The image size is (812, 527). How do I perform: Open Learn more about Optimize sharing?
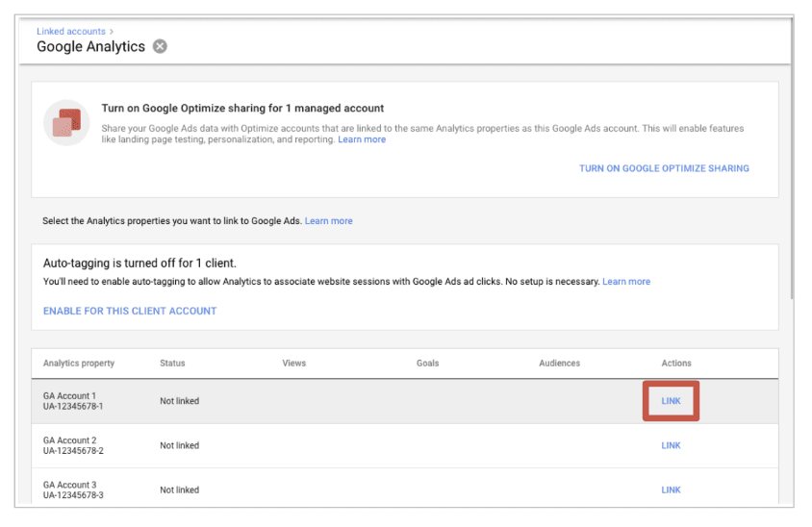pos(362,139)
